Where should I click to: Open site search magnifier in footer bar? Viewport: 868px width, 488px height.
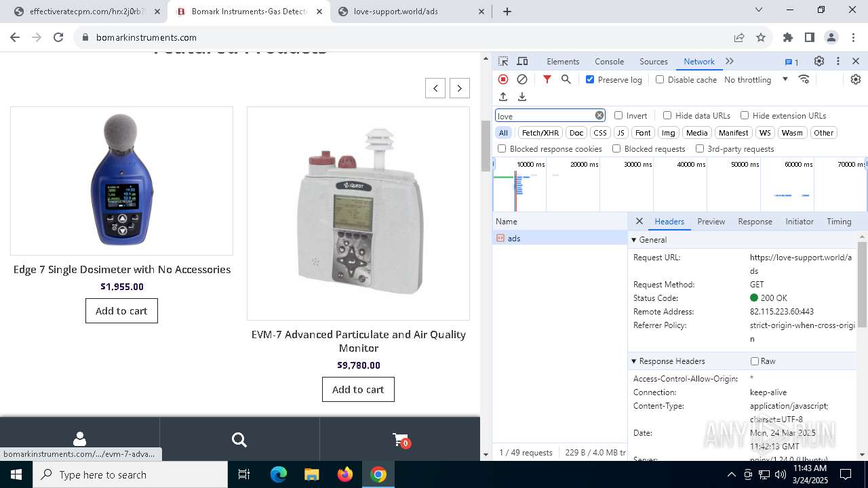point(239,439)
